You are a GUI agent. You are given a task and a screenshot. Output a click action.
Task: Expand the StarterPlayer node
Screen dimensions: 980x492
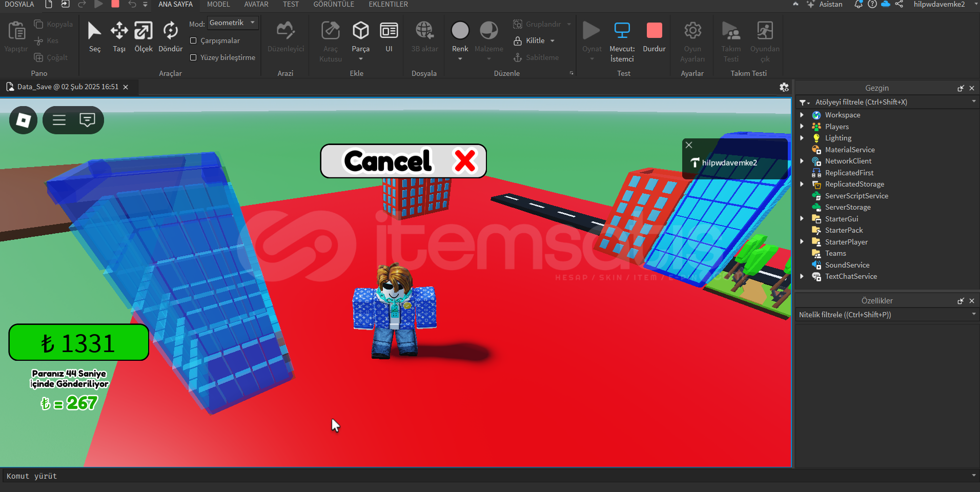(x=802, y=242)
